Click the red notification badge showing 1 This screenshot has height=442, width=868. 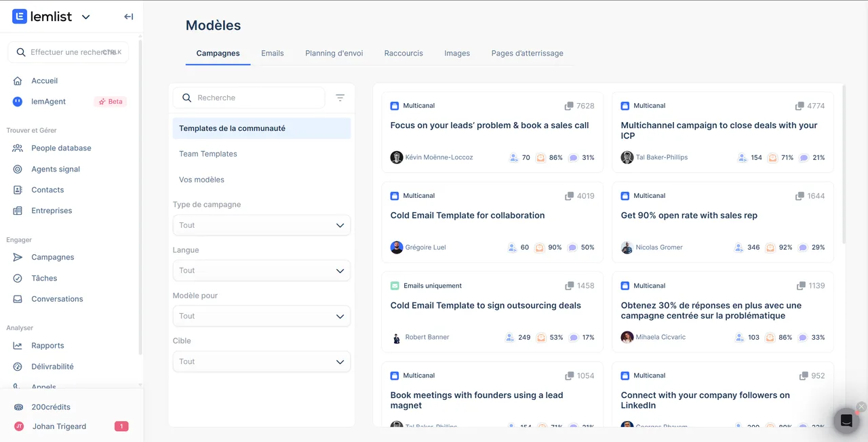click(x=121, y=426)
